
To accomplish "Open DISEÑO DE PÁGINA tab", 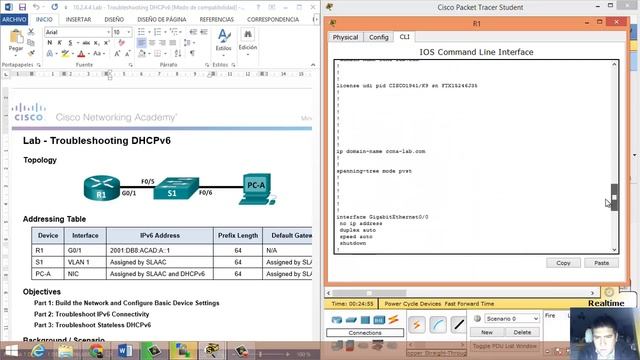I will (162, 19).
